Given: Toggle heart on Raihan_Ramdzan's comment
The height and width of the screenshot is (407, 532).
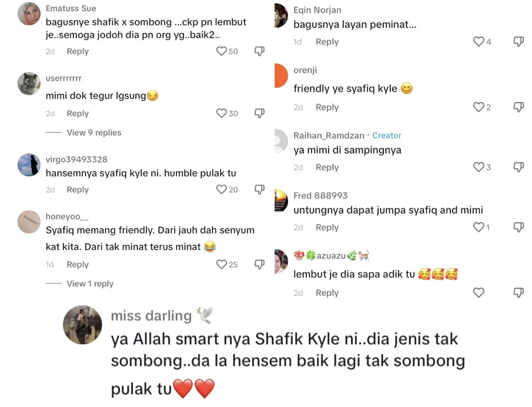Looking at the screenshot, I should (x=478, y=167).
